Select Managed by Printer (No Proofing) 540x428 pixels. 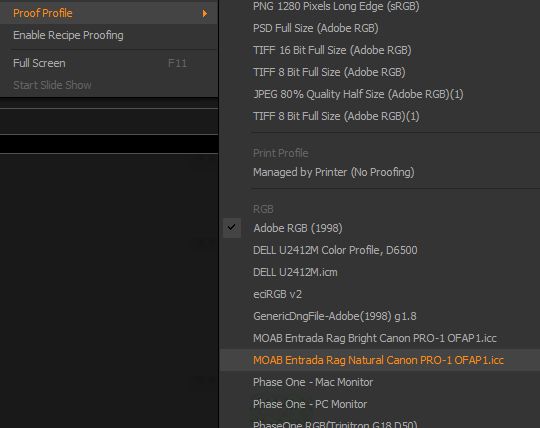[x=380, y=172]
